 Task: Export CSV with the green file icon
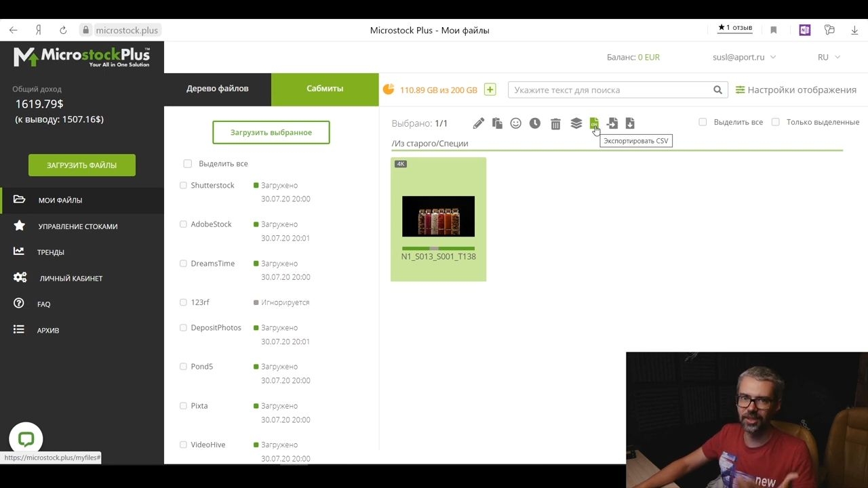coord(594,123)
